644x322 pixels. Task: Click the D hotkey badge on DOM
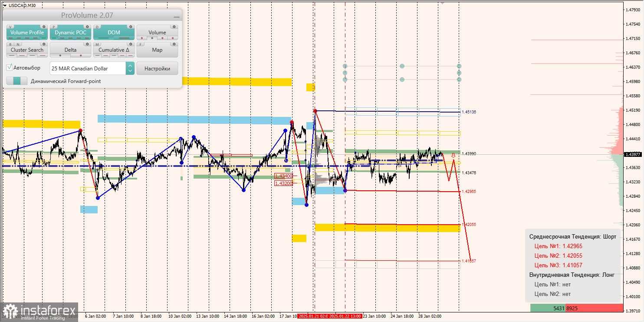(x=97, y=27)
